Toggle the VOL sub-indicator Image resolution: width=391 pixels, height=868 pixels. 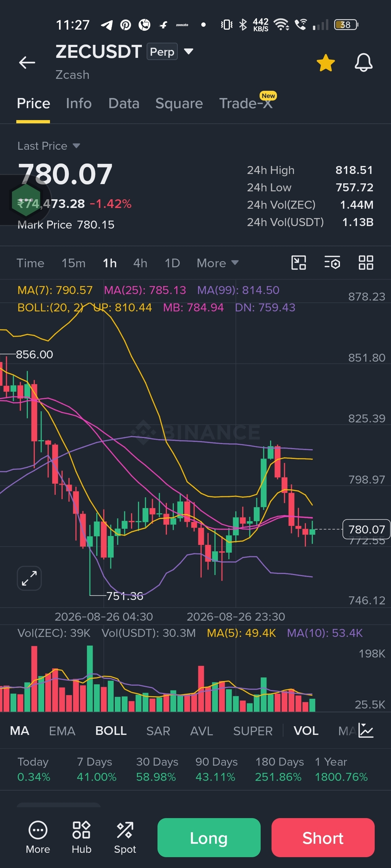coord(306,731)
